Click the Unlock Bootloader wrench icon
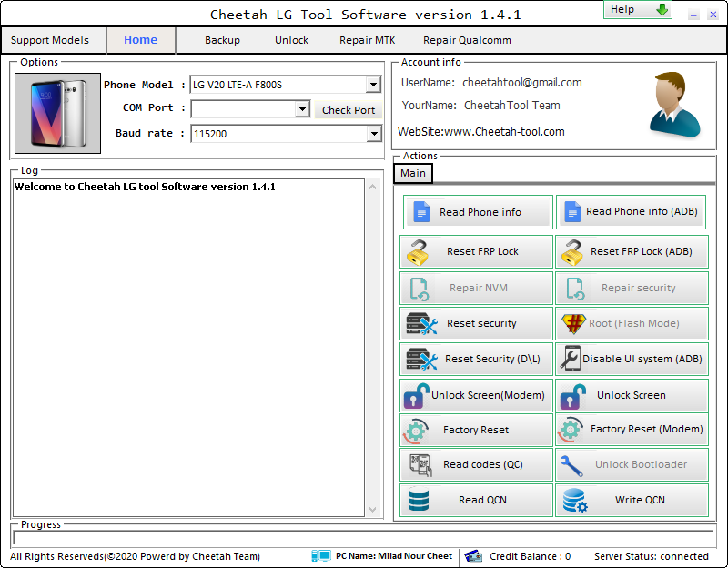Viewport: 728px width, 569px height. (571, 466)
